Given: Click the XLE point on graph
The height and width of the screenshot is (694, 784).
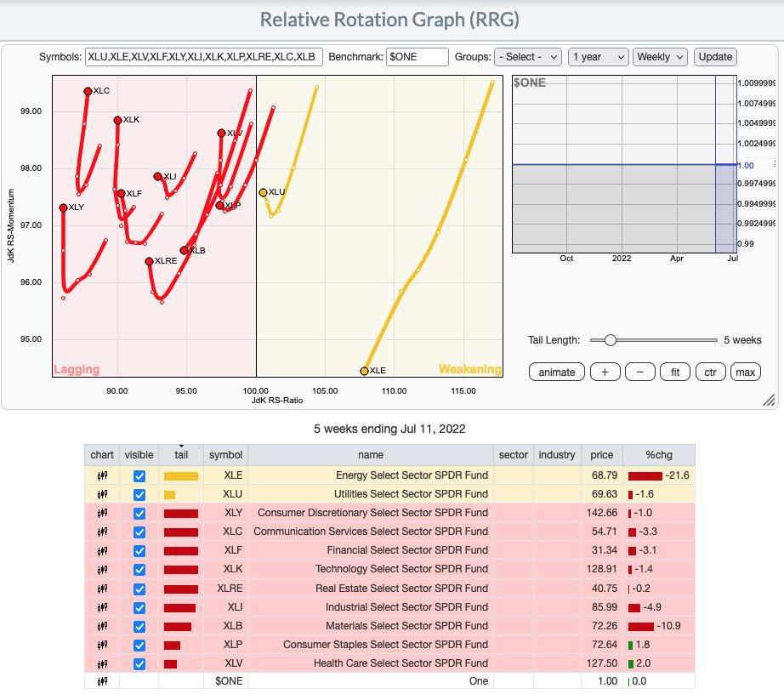Looking at the screenshot, I should tap(364, 371).
